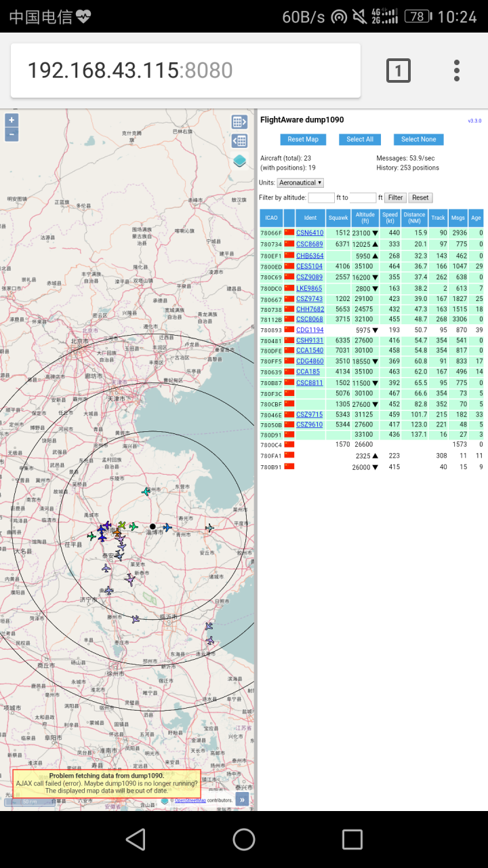The image size is (488, 868).
Task: Select the yellow-green aircraft icon
Action: 122,525
